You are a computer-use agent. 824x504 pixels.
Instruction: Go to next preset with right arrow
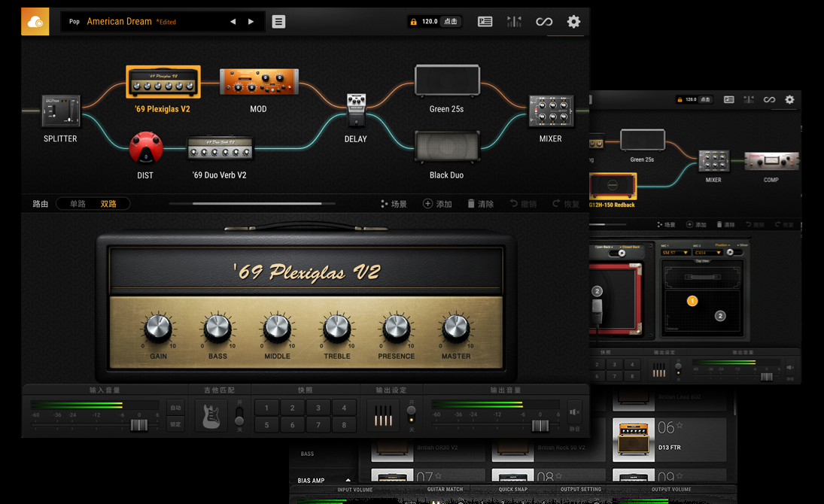coord(251,22)
